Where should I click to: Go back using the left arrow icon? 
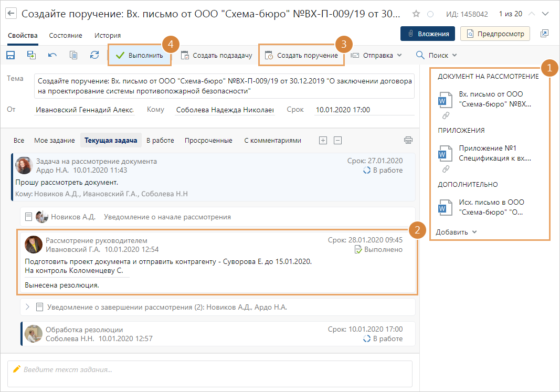pyautogui.click(x=10, y=14)
